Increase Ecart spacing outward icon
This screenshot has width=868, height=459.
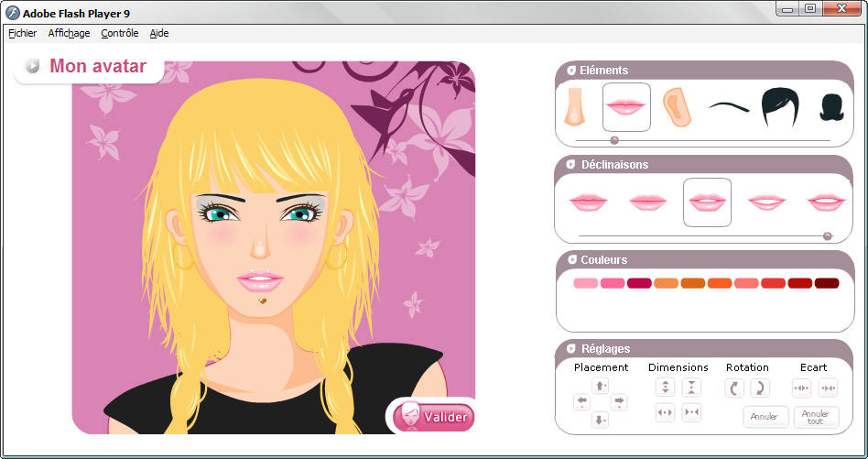[801, 388]
